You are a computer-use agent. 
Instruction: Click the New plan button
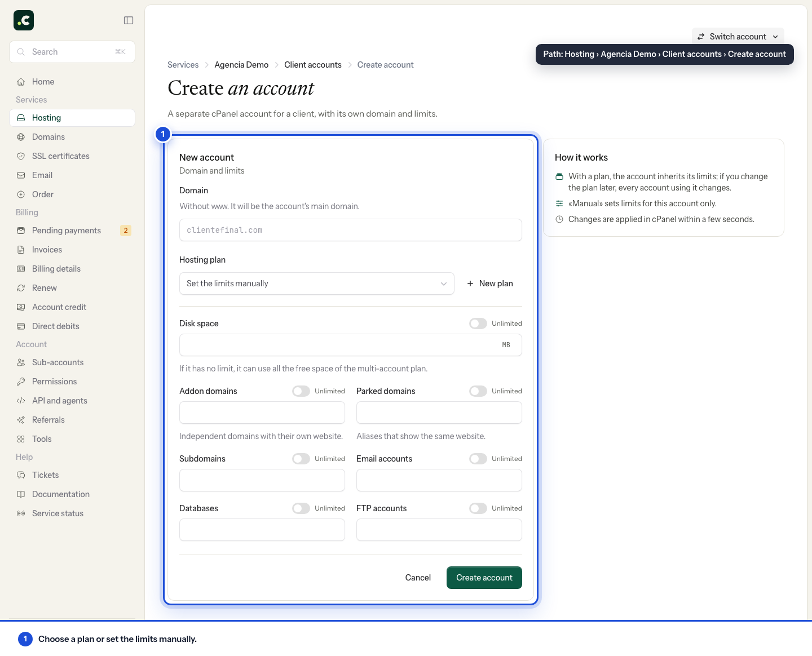click(x=490, y=283)
